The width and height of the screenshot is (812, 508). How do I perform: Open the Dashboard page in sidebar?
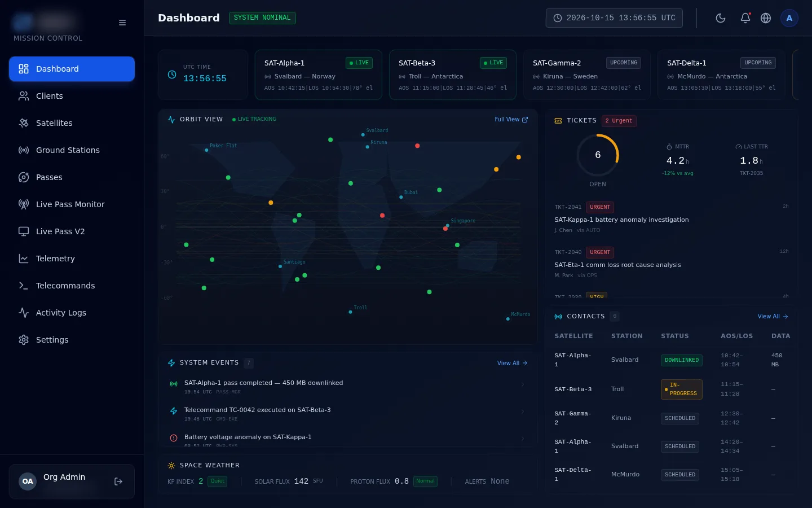[x=72, y=69]
